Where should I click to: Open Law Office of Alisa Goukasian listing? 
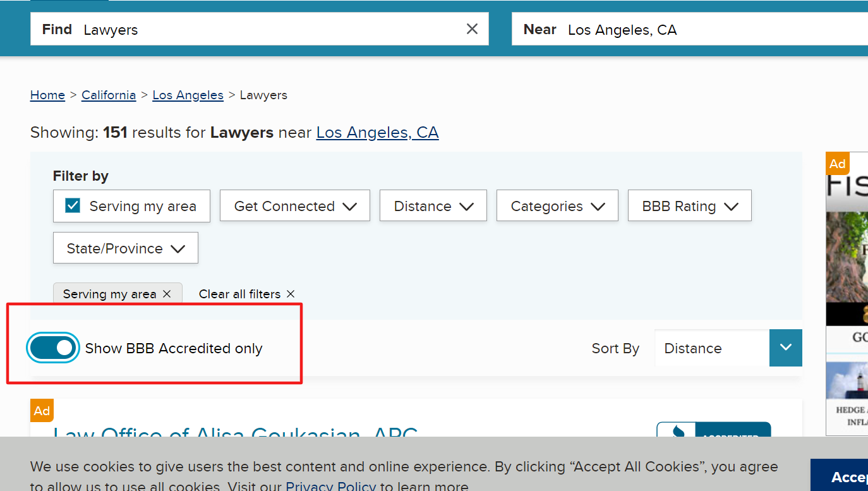235,433
